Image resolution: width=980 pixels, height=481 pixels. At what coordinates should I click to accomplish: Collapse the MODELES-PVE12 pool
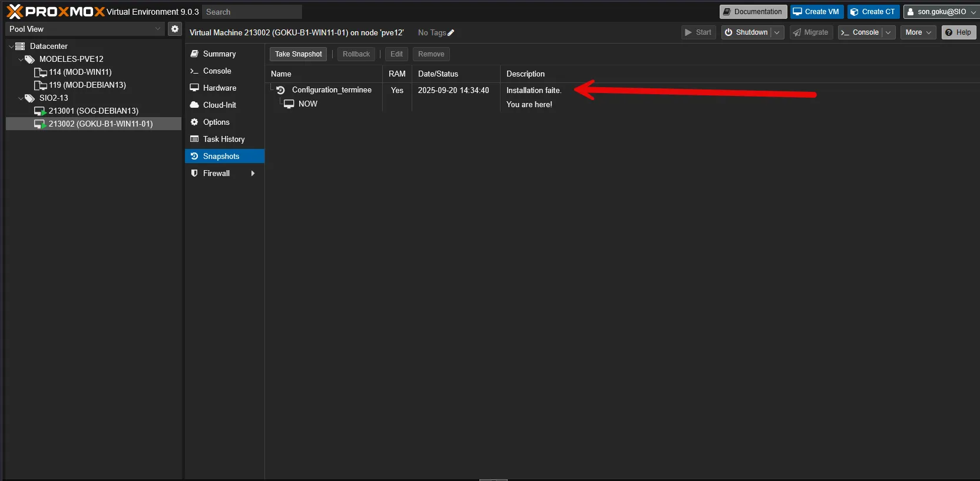click(21, 59)
